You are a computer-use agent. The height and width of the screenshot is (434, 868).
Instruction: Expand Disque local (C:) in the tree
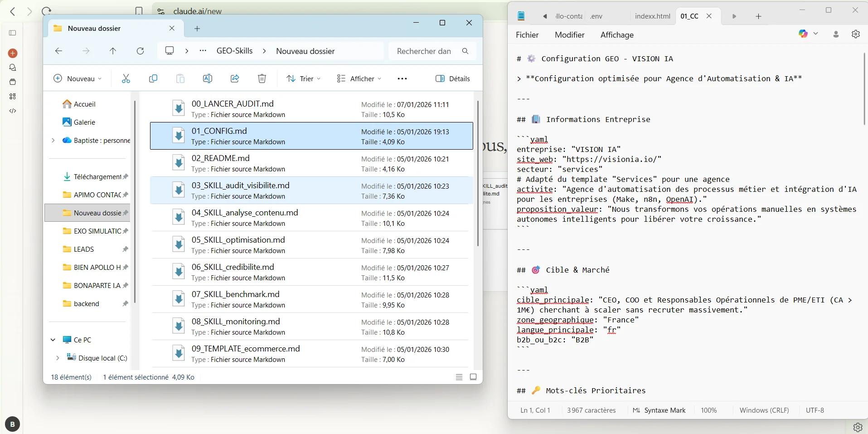tap(58, 358)
